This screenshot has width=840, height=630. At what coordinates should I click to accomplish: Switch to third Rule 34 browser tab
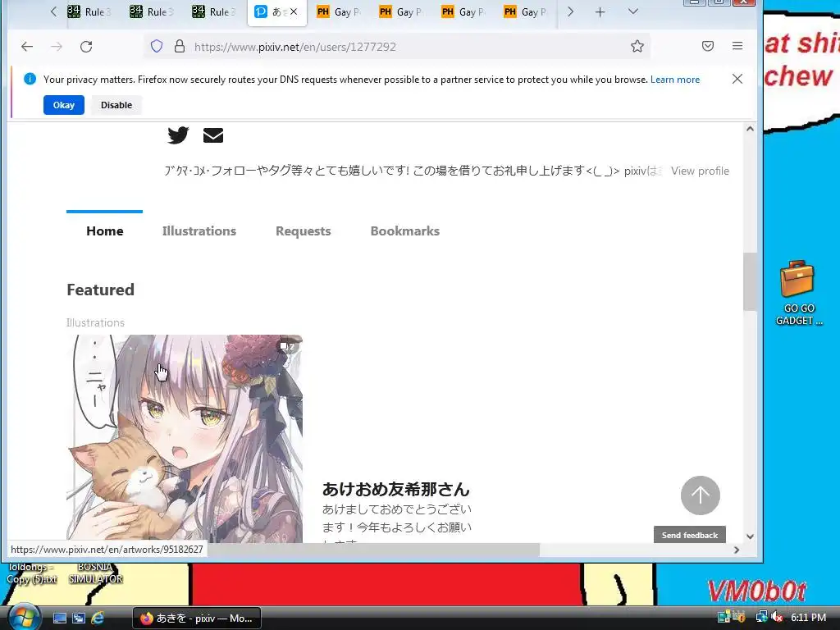(x=214, y=11)
